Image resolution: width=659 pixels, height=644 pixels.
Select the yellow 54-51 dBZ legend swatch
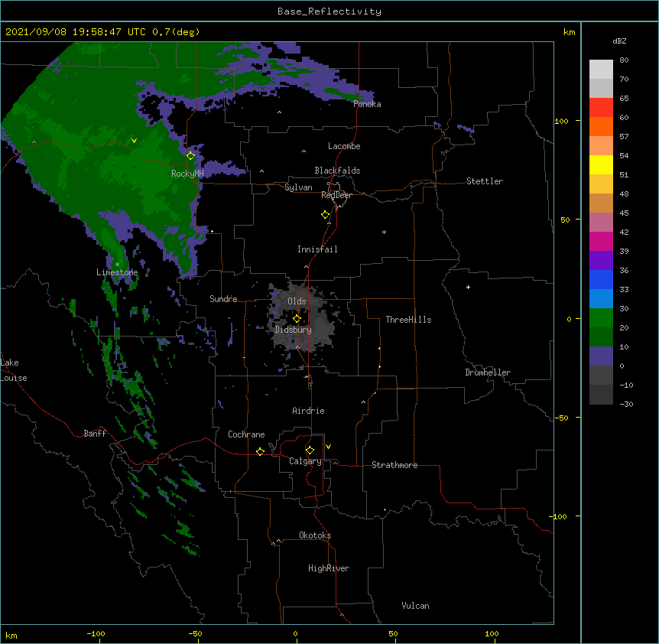[x=601, y=164]
